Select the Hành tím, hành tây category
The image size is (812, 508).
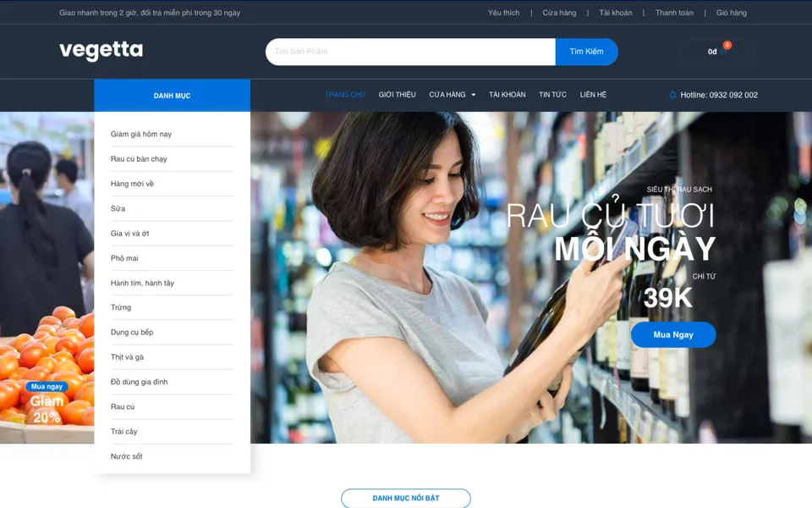(142, 283)
